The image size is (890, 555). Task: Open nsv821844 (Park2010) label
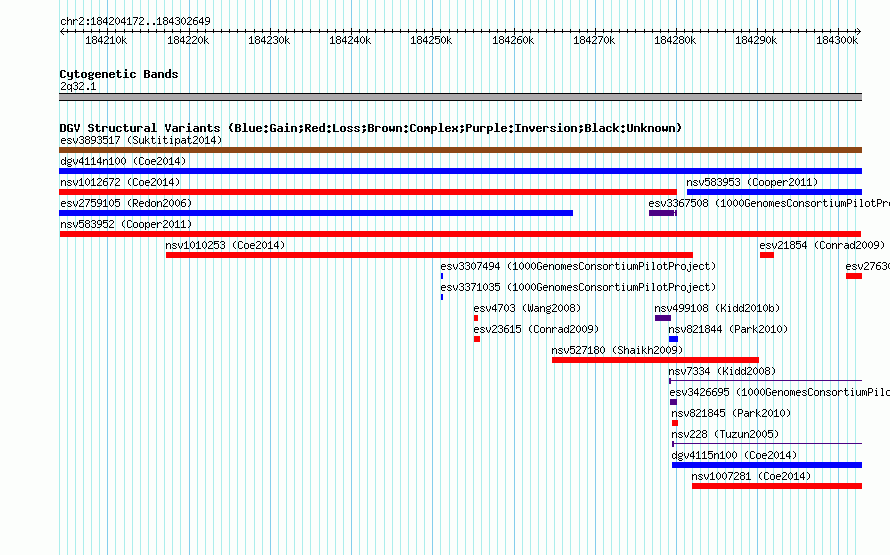point(728,329)
